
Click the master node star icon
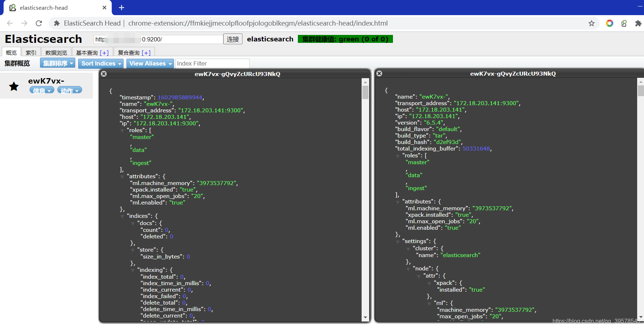coord(14,86)
